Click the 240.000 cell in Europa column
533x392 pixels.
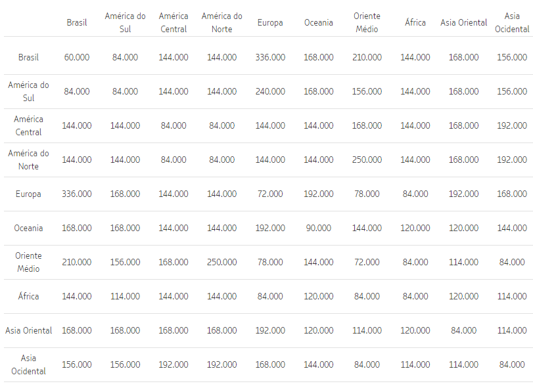(270, 91)
